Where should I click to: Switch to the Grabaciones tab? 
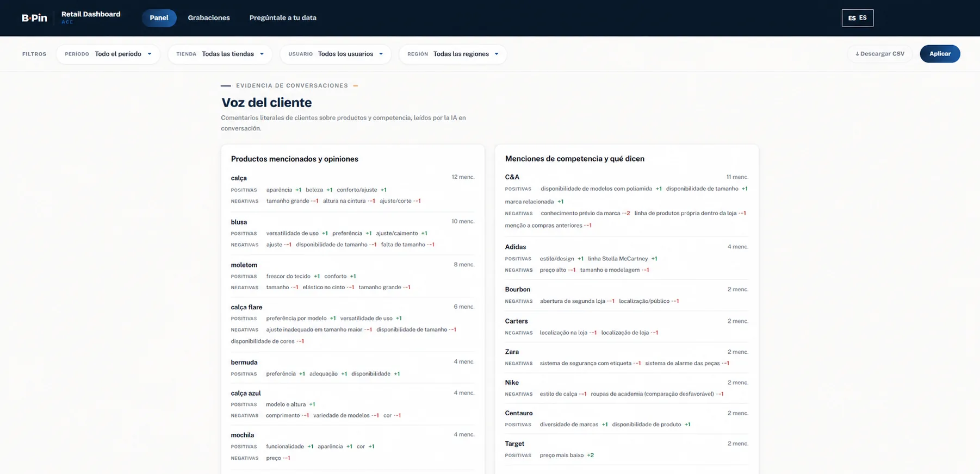pyautogui.click(x=209, y=18)
